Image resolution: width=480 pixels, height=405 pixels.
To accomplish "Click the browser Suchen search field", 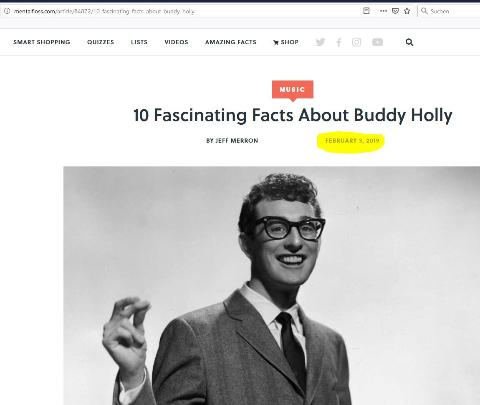I will click(x=450, y=11).
